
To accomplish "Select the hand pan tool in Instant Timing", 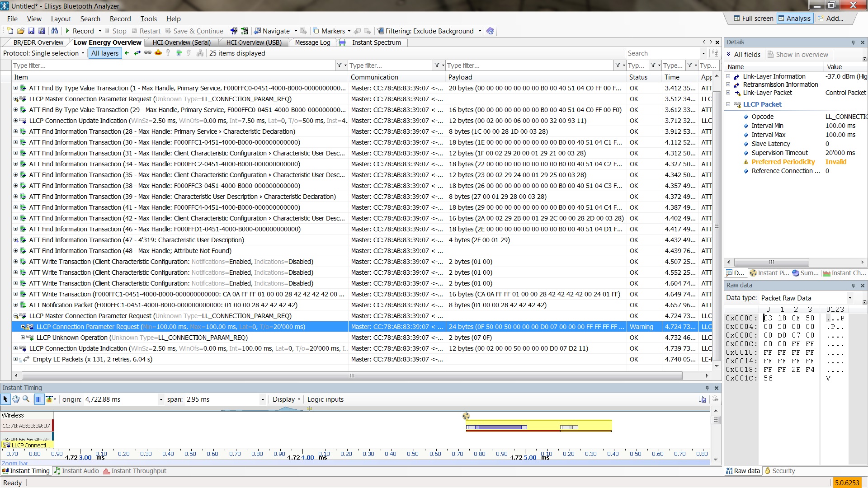I will pos(16,399).
